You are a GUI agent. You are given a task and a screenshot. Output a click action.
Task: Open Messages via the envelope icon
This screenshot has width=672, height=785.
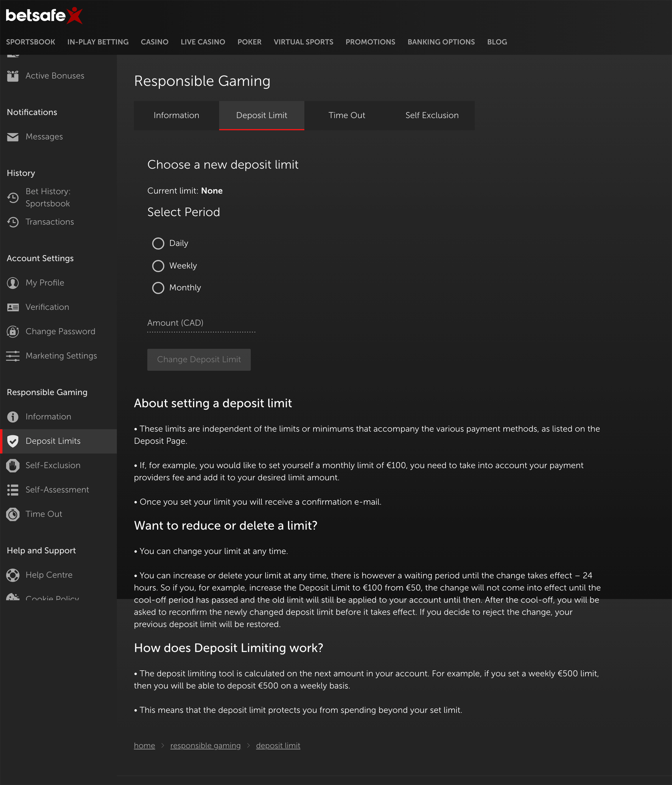pos(12,137)
